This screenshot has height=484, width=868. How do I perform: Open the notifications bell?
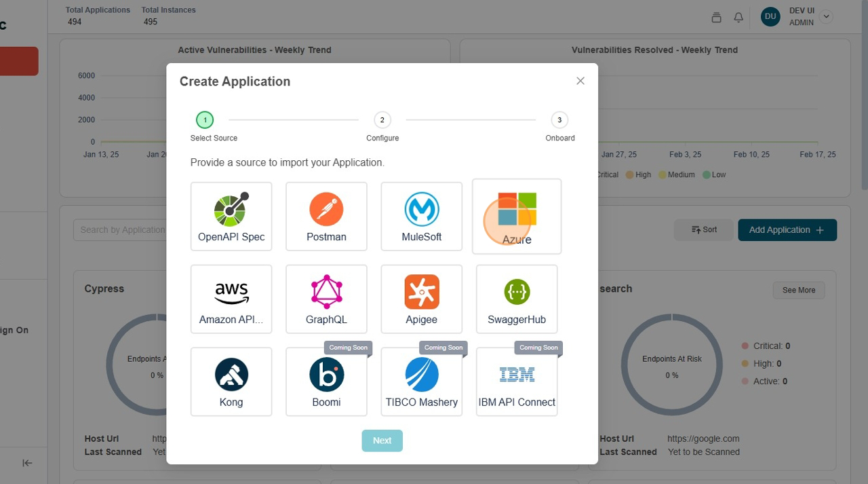(738, 17)
